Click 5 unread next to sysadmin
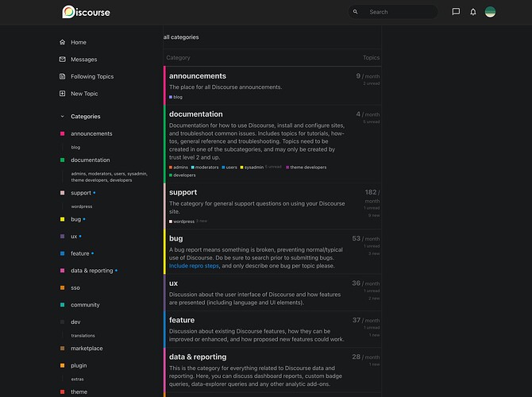This screenshot has width=532, height=397. [x=273, y=167]
